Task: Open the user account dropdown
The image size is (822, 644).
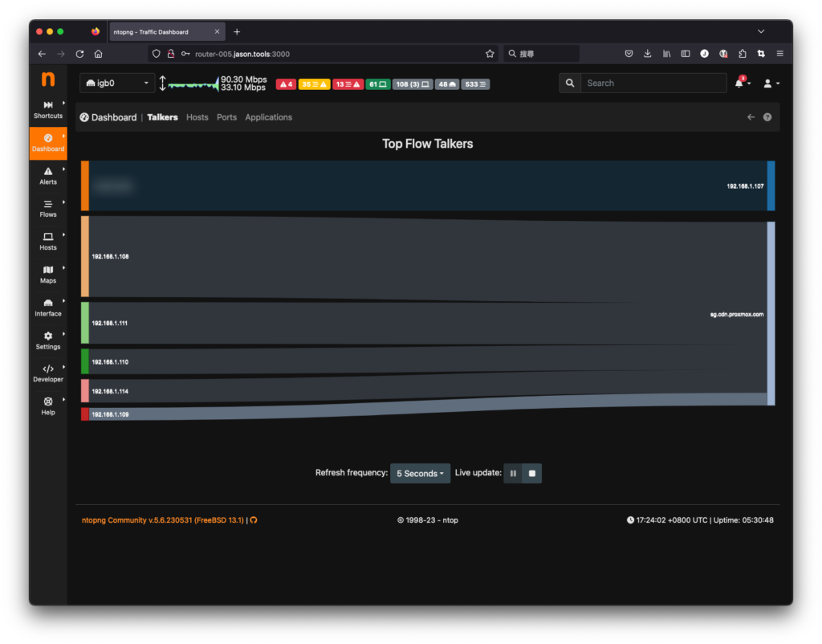Action: coord(771,83)
